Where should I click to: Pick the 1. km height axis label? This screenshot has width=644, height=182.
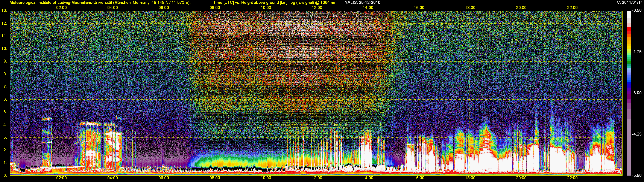pos(5,163)
